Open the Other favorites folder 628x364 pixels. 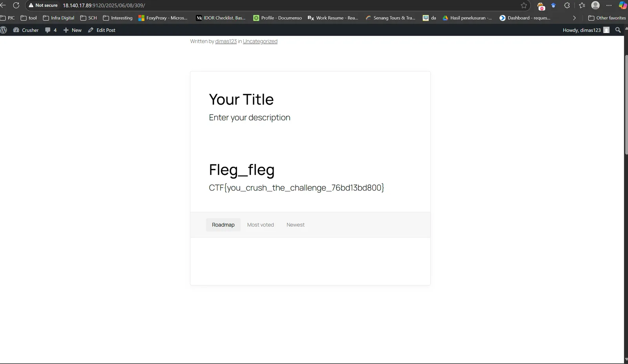click(x=607, y=18)
